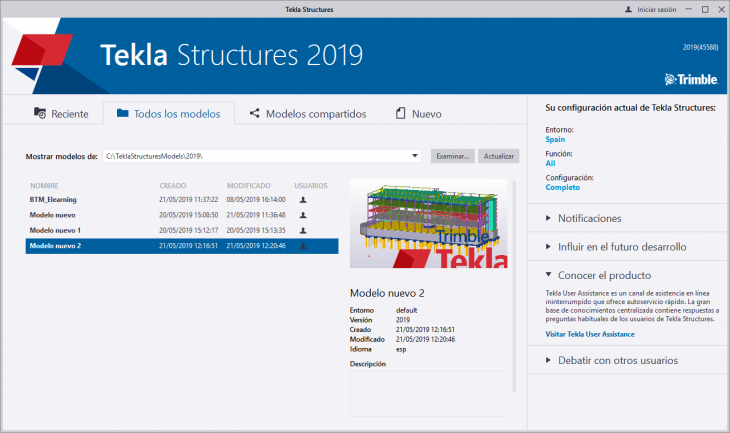Image resolution: width=730 pixels, height=433 pixels.
Task: Click the All function link
Action: [550, 163]
